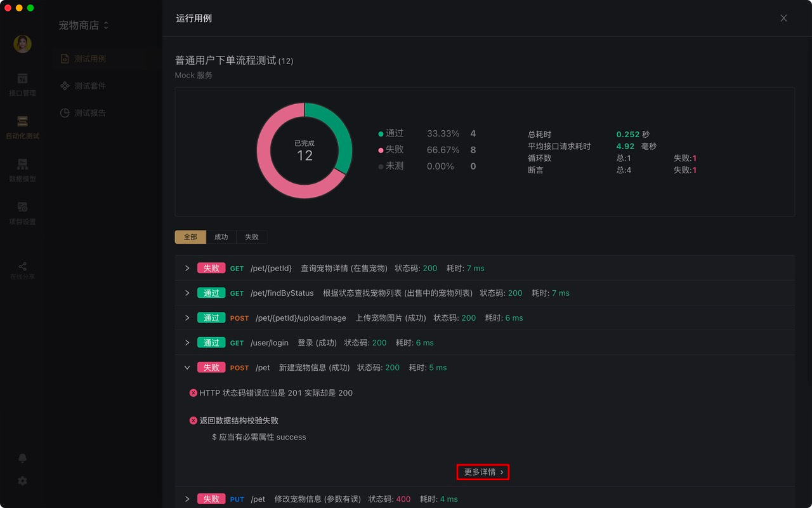
Task: Open notifications bell icon
Action: tap(22, 458)
